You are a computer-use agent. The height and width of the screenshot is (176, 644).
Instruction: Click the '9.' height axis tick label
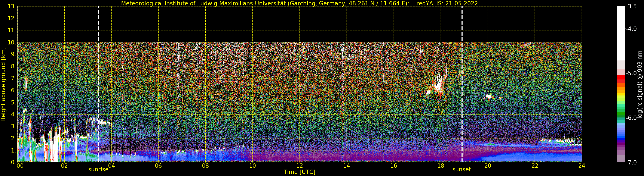point(13,54)
